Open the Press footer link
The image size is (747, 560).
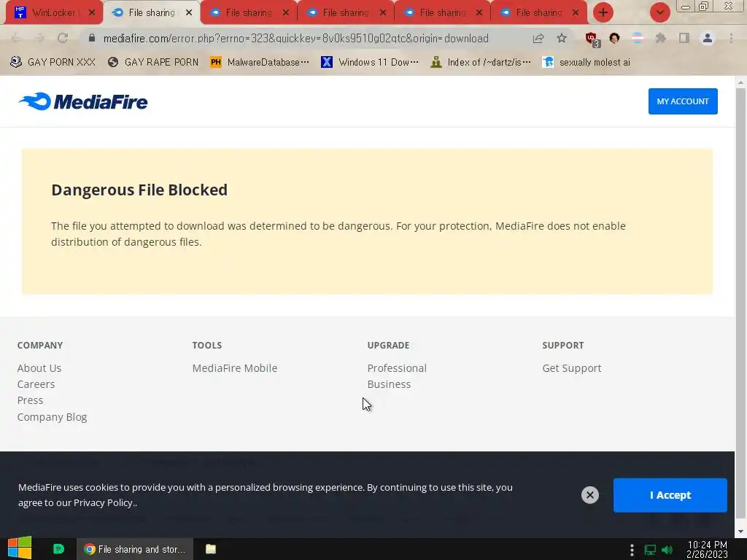(30, 400)
